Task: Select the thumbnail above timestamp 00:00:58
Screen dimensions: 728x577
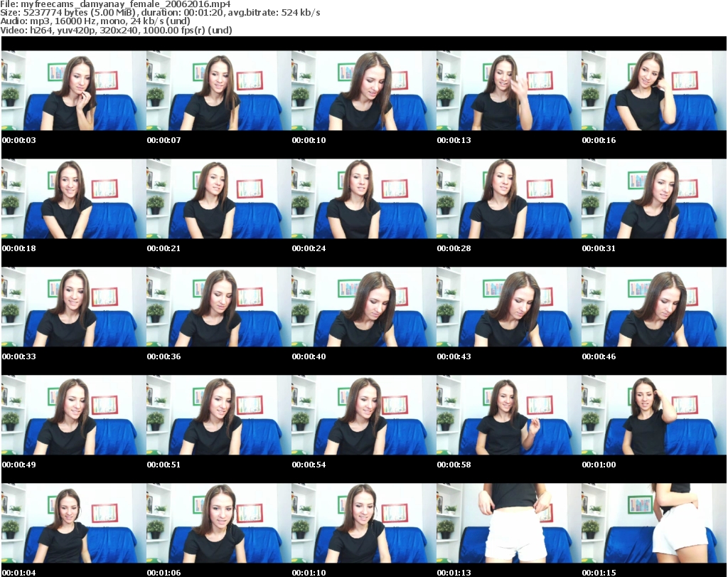Action: [509, 415]
